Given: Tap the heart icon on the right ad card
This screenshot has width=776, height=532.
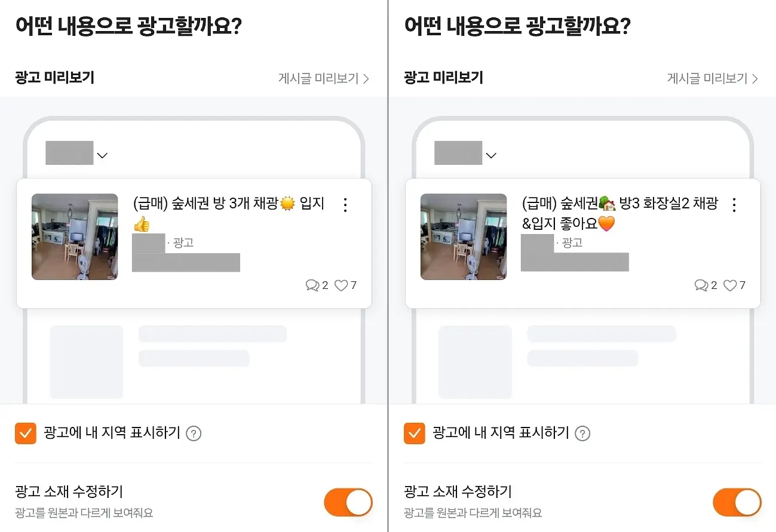Looking at the screenshot, I should click(x=730, y=285).
